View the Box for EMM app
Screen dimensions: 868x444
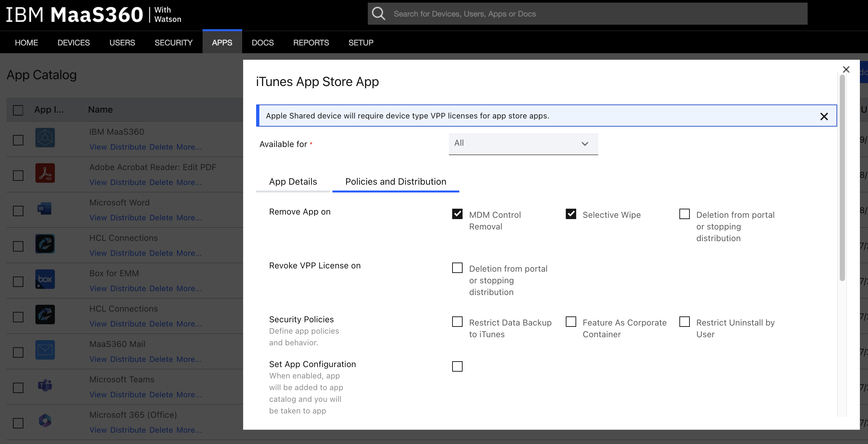click(98, 288)
